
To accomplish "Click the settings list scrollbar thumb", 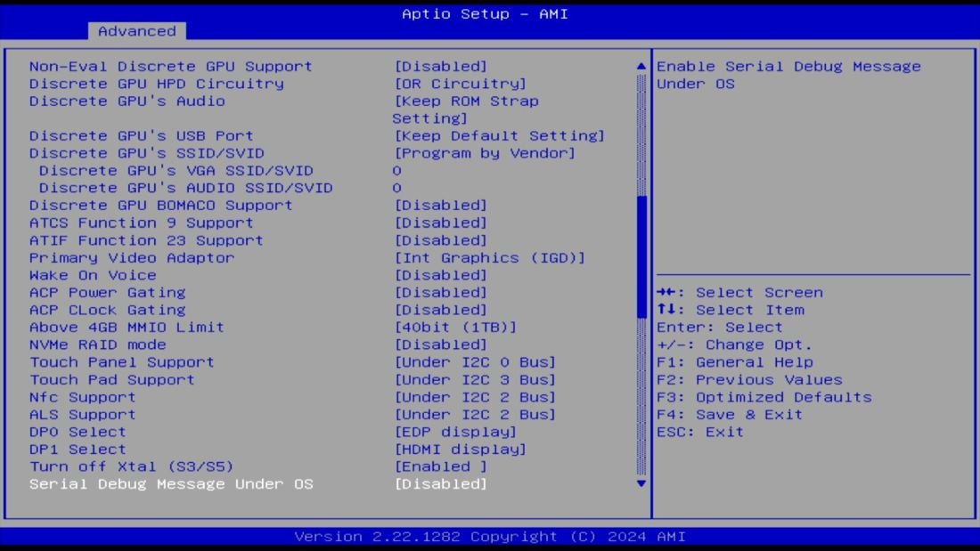I will pos(641,256).
